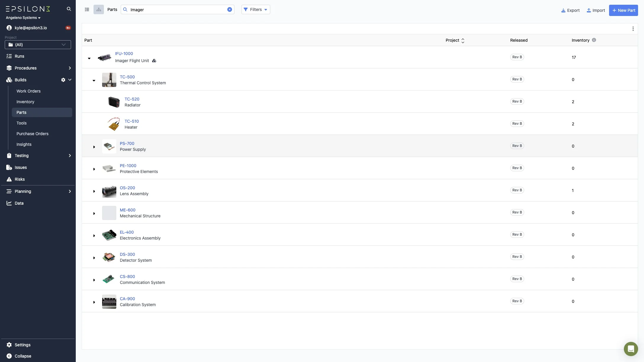Expand the PS-700 Power Supply row
This screenshot has height=362, width=644.
(x=94, y=147)
